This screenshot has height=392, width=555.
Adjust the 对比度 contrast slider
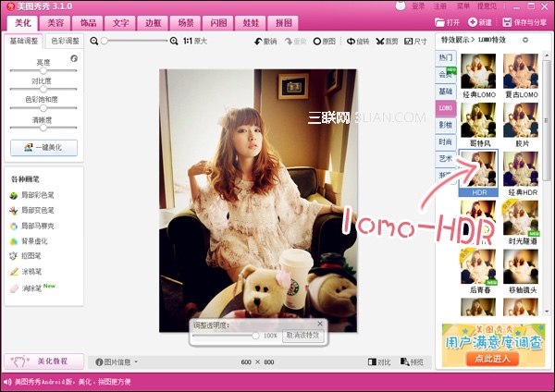[x=43, y=89]
